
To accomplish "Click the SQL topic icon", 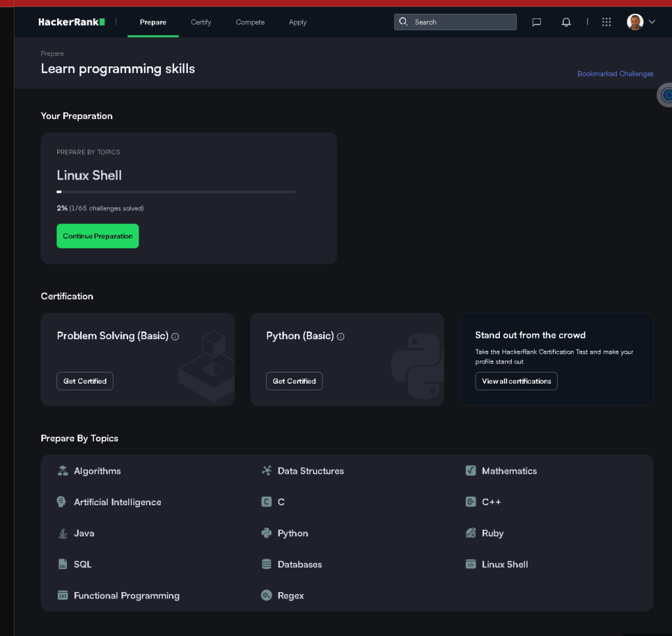I will pos(62,564).
